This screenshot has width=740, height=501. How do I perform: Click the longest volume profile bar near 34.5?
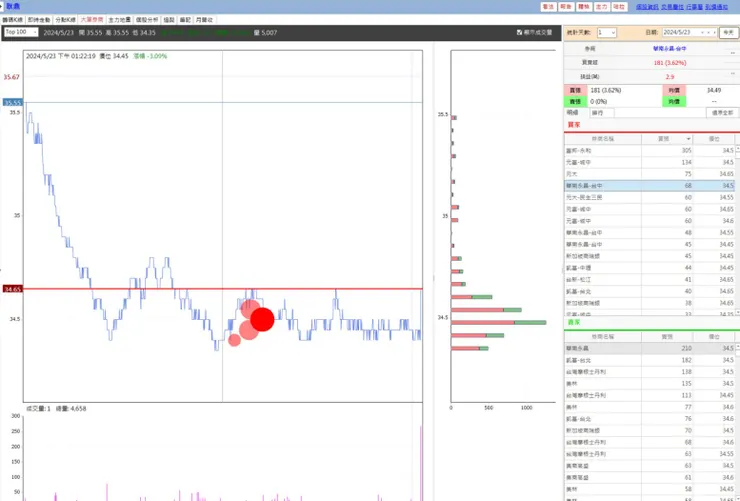(x=498, y=323)
